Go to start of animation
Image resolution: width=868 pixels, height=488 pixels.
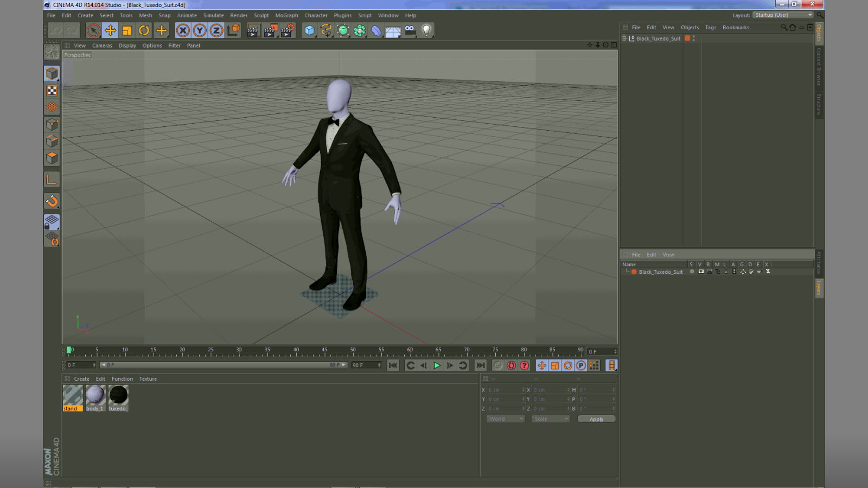pos(393,365)
